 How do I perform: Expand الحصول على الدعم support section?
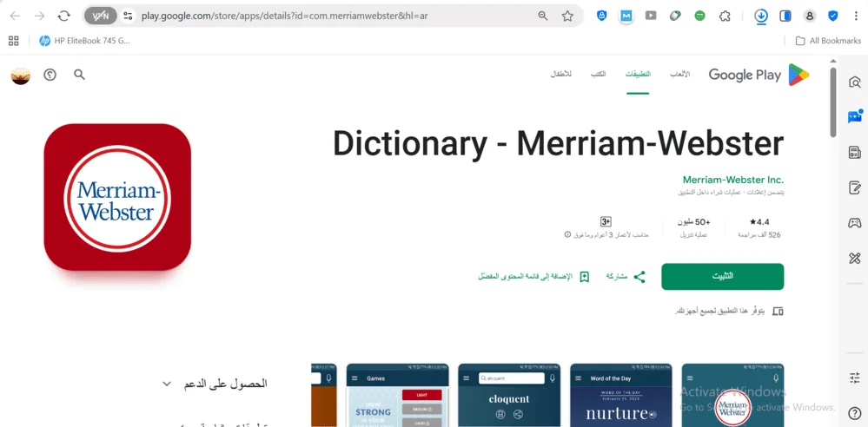(214, 384)
